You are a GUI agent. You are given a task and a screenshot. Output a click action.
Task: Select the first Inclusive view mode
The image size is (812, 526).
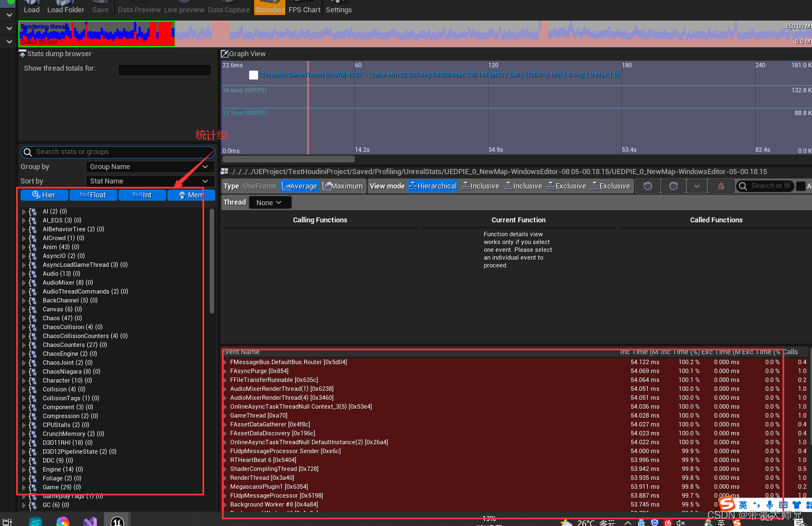(481, 186)
